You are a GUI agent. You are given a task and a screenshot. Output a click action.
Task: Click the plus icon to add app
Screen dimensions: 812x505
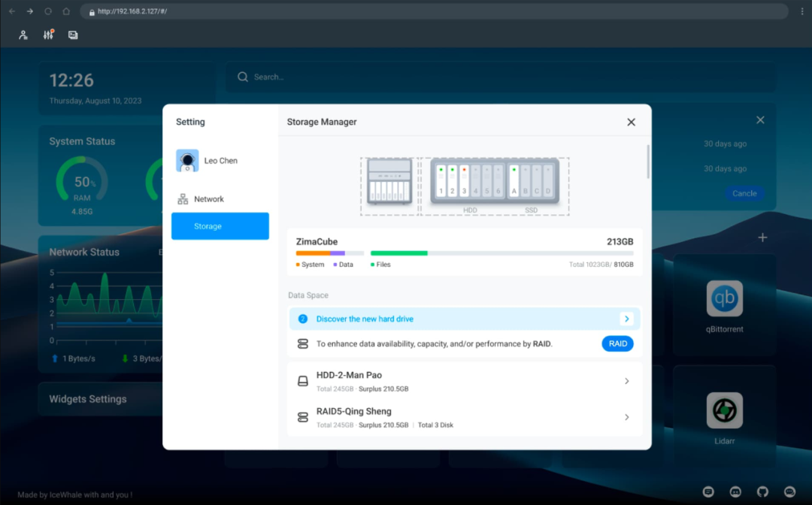point(762,237)
